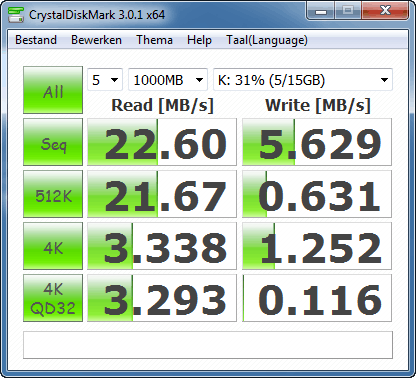Click the Write [MB/s] column header
Screen dimensions: 416x378
[318, 105]
